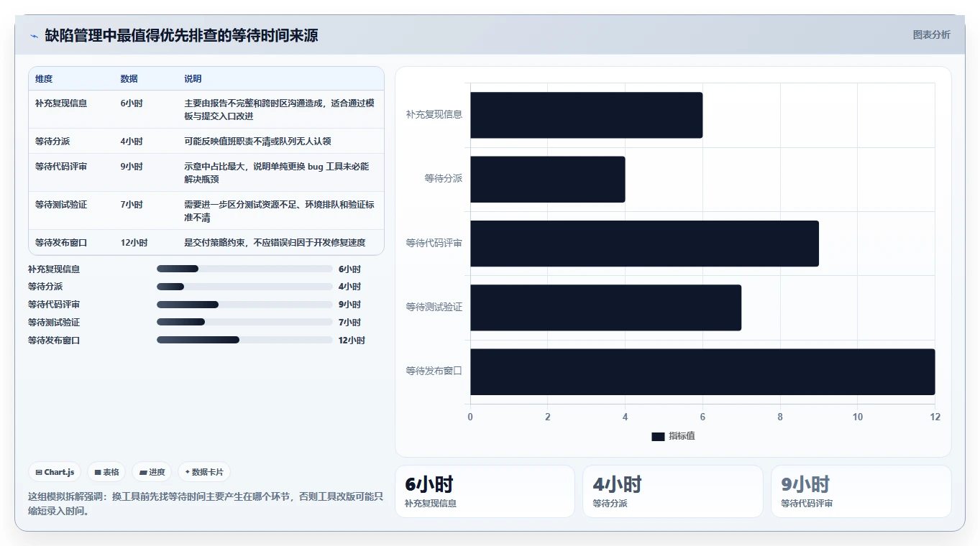The height and width of the screenshot is (546, 980).
Task: Click 等待发布窗口 chart axis label
Action: click(x=434, y=371)
